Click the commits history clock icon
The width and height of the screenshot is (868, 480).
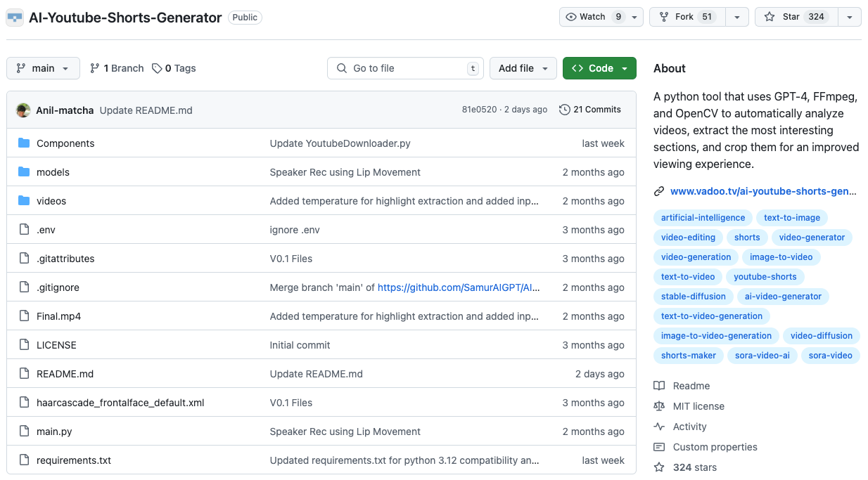564,109
